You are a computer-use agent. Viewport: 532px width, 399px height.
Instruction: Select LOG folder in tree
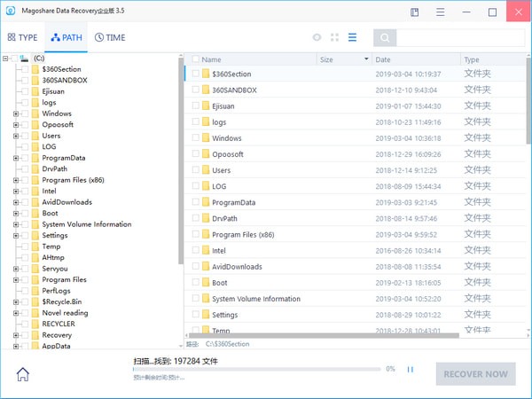[49, 146]
